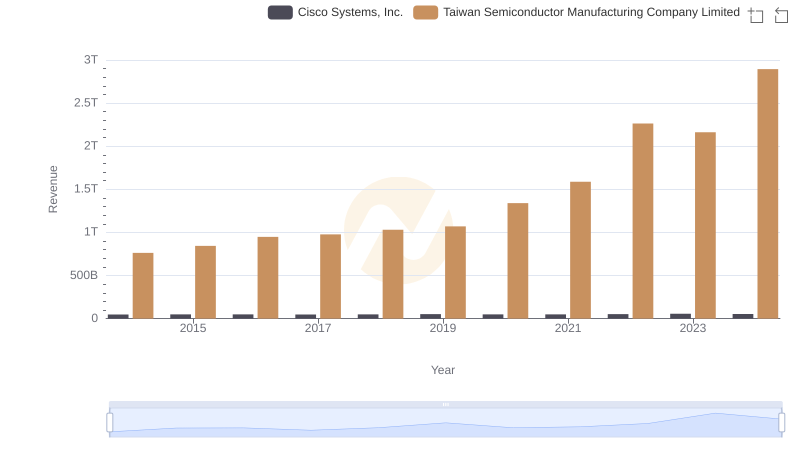
Task: Click the dark Cisco legend color swatch
Action: (280, 12)
